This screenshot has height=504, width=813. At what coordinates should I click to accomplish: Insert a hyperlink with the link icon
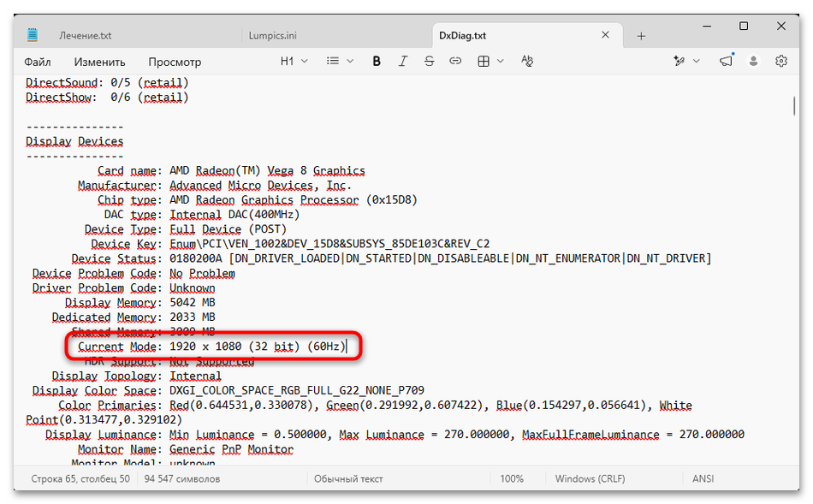pyautogui.click(x=455, y=62)
